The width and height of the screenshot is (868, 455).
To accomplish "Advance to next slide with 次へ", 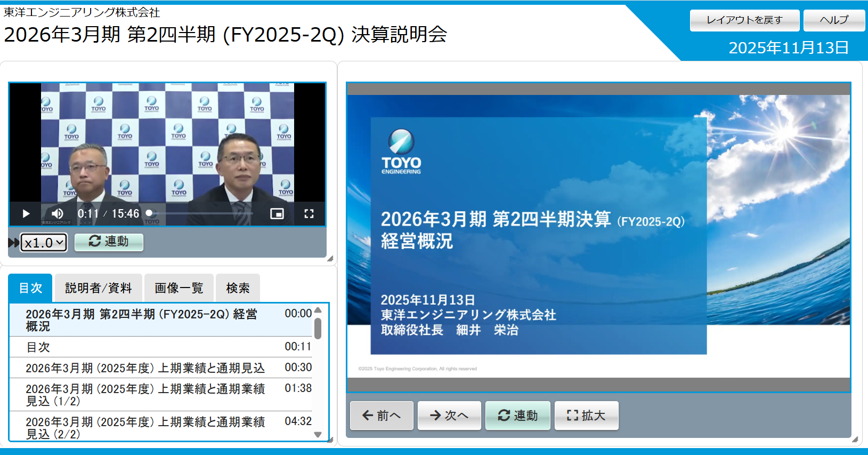I will tap(449, 416).
